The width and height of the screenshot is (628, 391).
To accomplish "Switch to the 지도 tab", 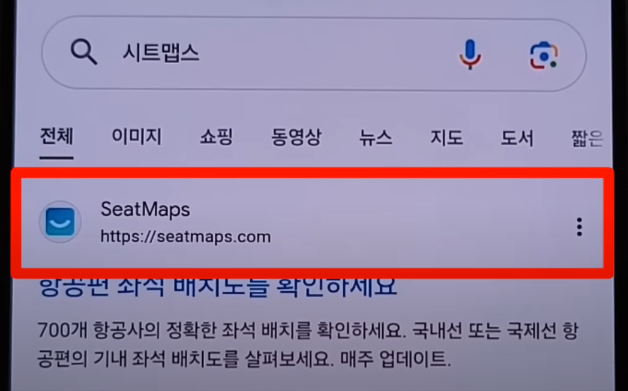I will pyautogui.click(x=447, y=137).
